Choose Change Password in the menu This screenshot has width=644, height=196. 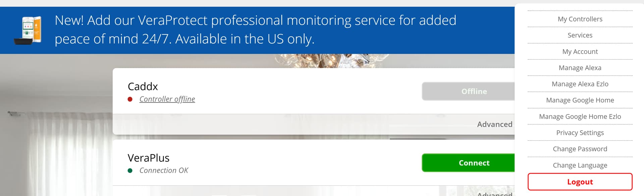(x=580, y=149)
